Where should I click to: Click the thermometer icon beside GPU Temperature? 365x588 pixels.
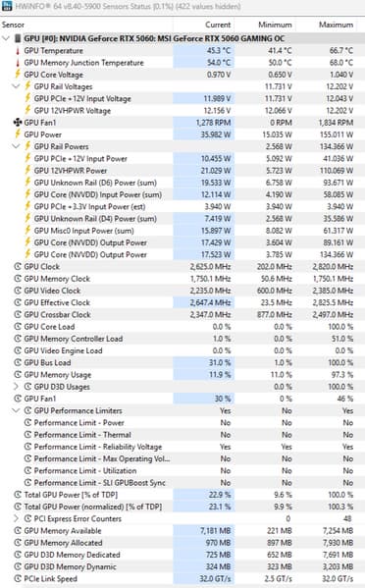18,51
